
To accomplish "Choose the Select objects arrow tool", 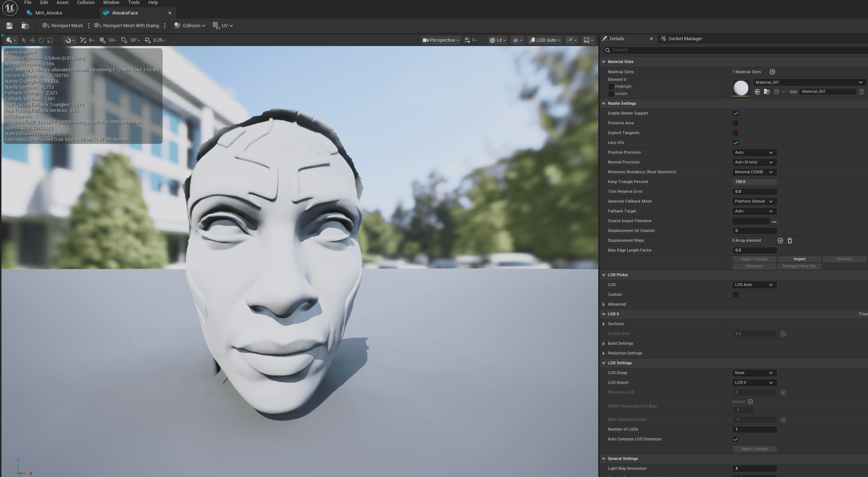I will pyautogui.click(x=24, y=40).
